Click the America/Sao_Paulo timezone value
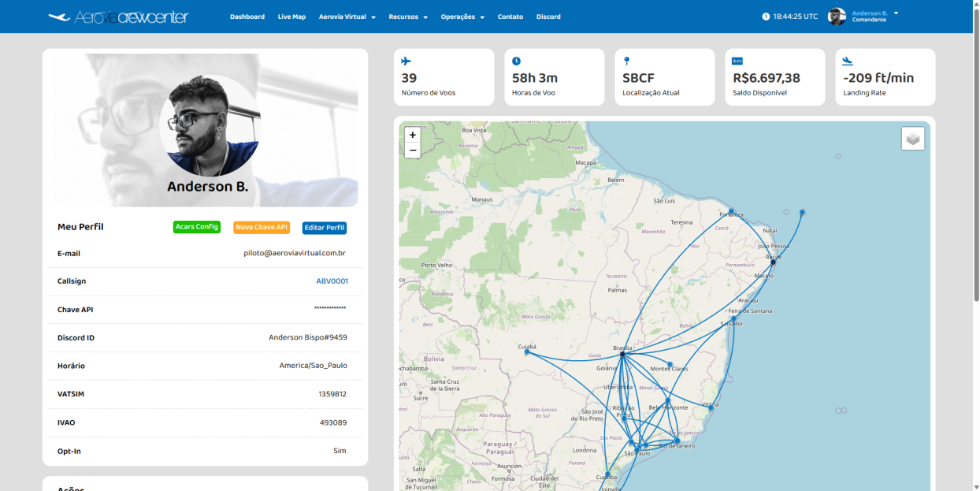This screenshot has height=491, width=980. click(x=314, y=366)
